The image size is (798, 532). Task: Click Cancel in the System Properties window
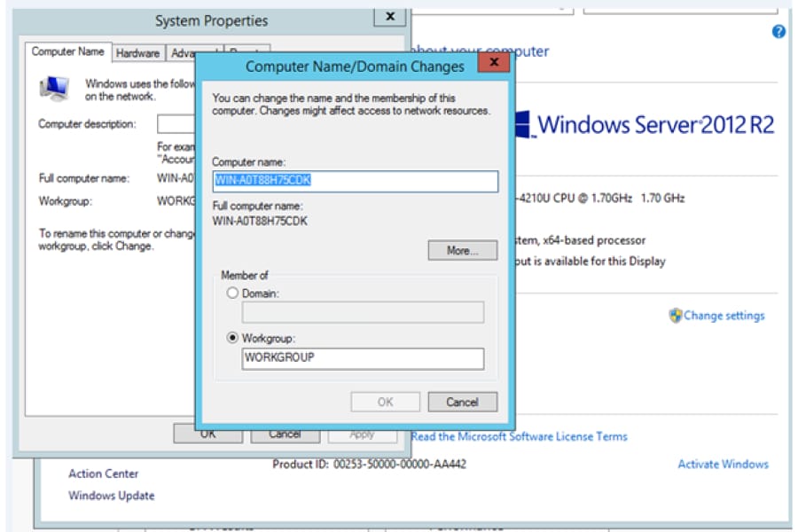[285, 434]
